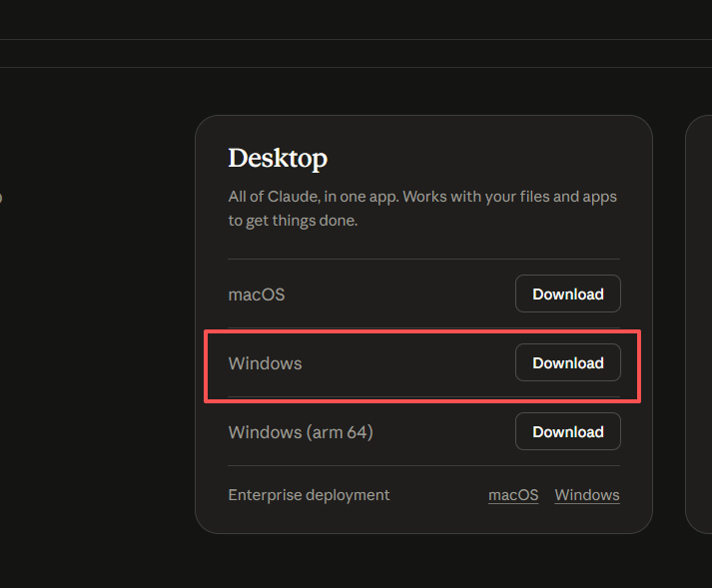Viewport: 712px width, 588px height.
Task: Click the "All of Claude, in one app" description
Action: coord(422,209)
